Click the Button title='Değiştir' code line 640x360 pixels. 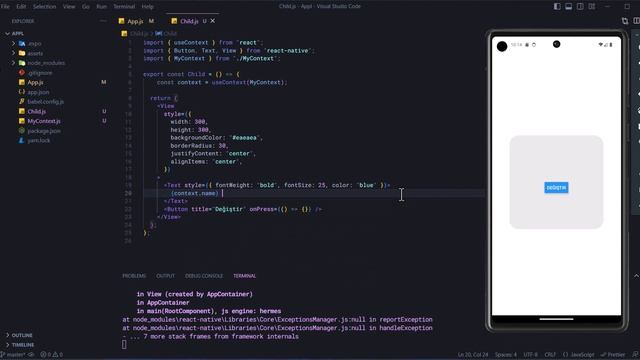[x=243, y=209]
